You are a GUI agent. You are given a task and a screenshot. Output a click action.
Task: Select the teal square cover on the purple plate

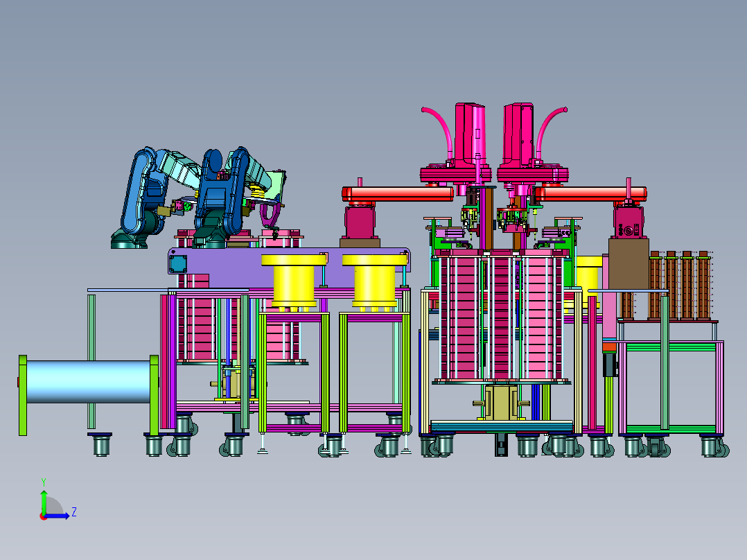(178, 263)
